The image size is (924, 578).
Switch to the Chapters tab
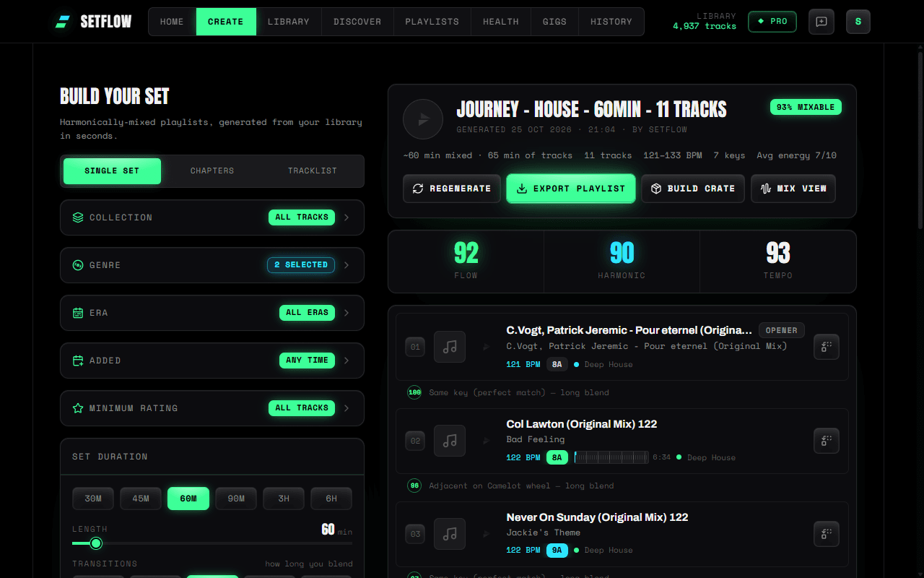click(x=212, y=171)
